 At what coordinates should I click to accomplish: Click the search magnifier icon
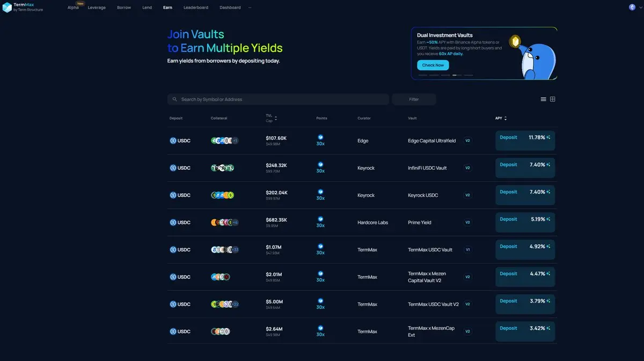tap(175, 99)
